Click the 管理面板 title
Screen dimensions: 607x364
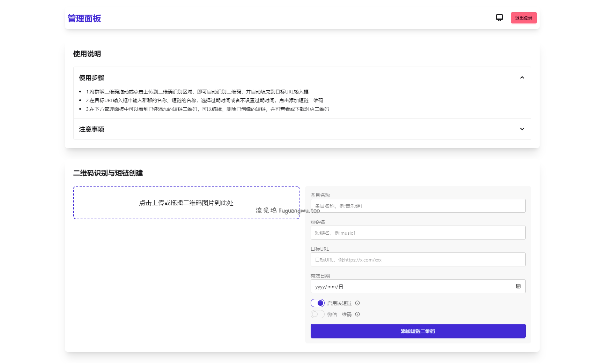tap(84, 18)
